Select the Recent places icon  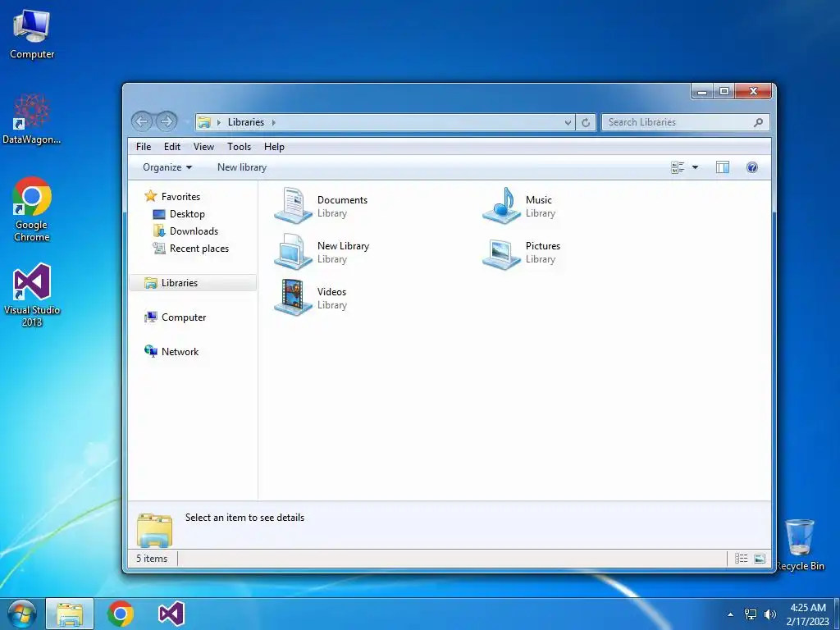click(x=159, y=248)
